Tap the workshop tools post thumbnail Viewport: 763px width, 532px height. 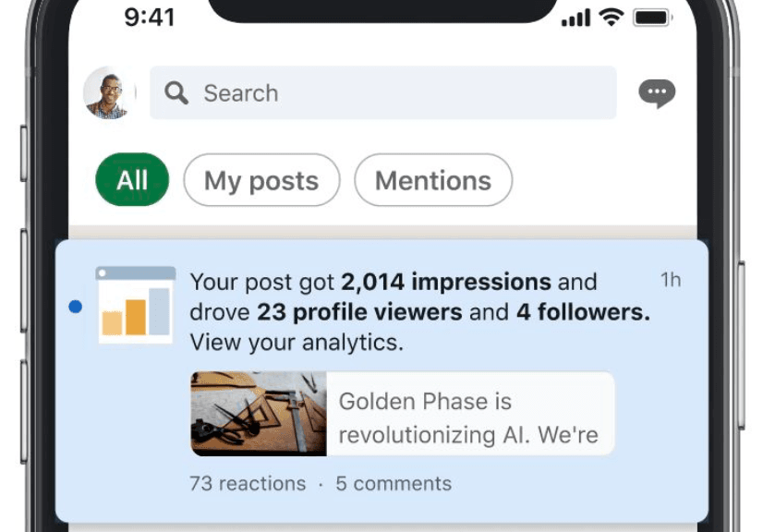point(259,414)
